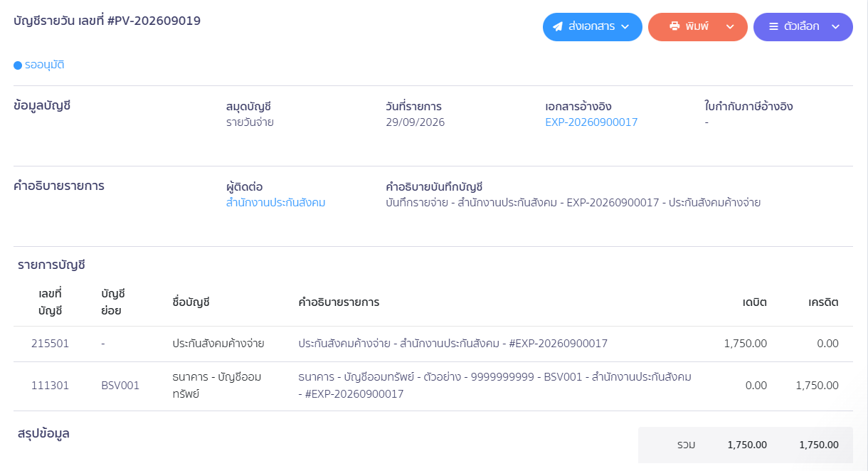Click the เดบิต column header

coord(753,302)
